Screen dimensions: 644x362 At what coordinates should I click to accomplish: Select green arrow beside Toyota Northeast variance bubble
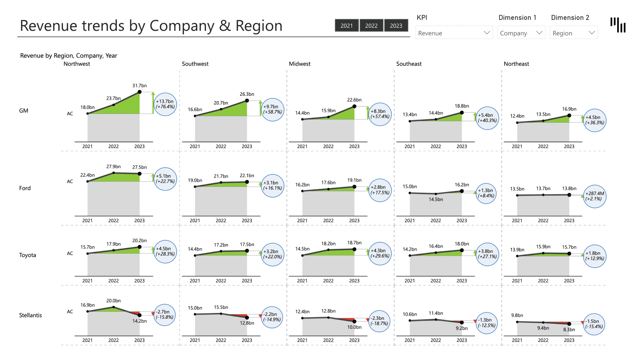(583, 254)
